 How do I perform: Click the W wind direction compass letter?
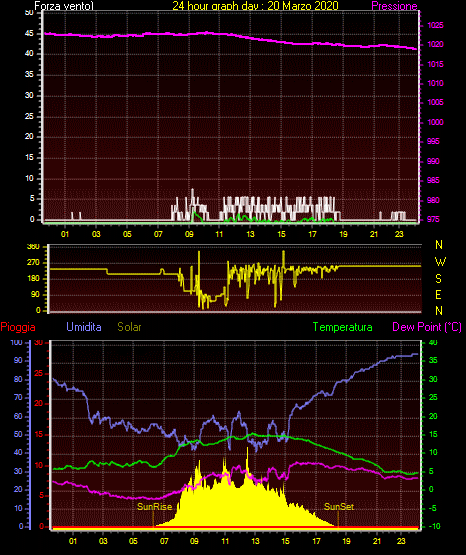click(440, 262)
